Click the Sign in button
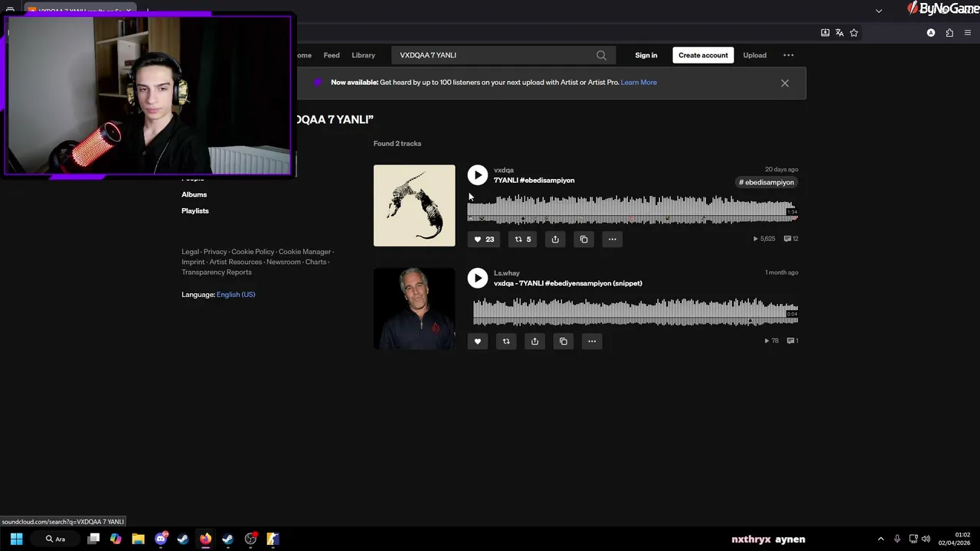This screenshot has width=980, height=551. point(646,55)
